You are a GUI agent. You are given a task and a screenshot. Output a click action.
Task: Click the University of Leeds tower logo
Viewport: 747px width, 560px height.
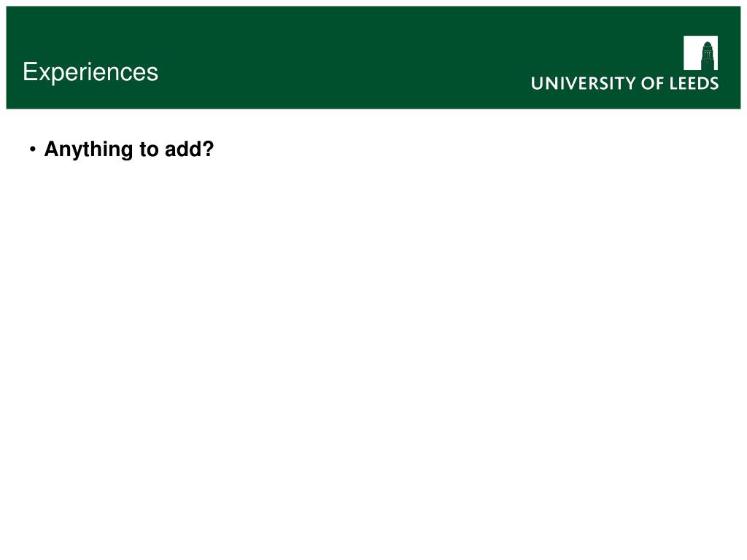pyautogui.click(x=700, y=52)
